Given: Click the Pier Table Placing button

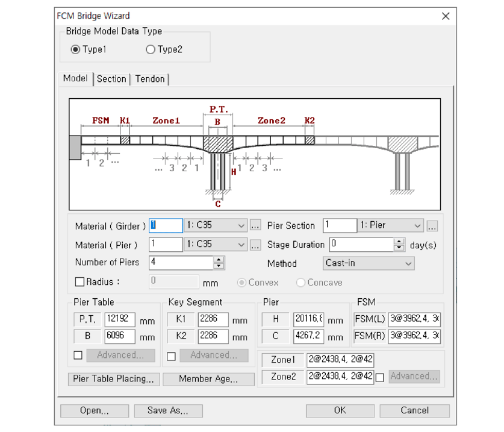Looking at the screenshot, I should 113,379.
